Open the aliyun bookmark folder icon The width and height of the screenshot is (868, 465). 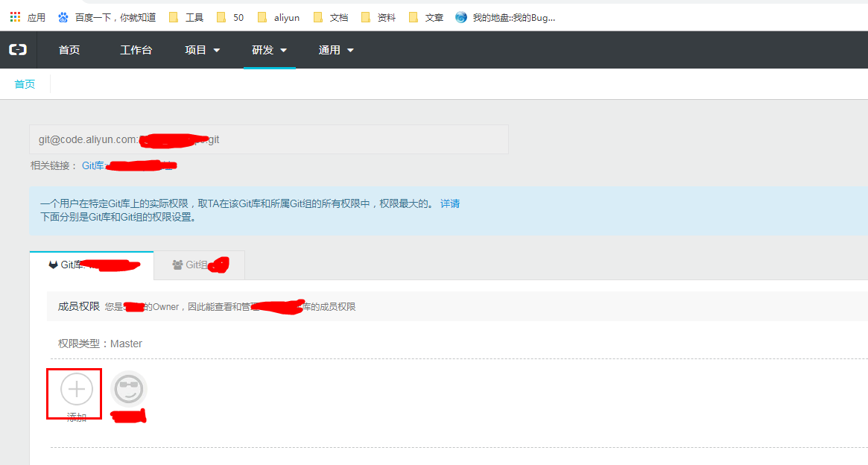click(262, 16)
